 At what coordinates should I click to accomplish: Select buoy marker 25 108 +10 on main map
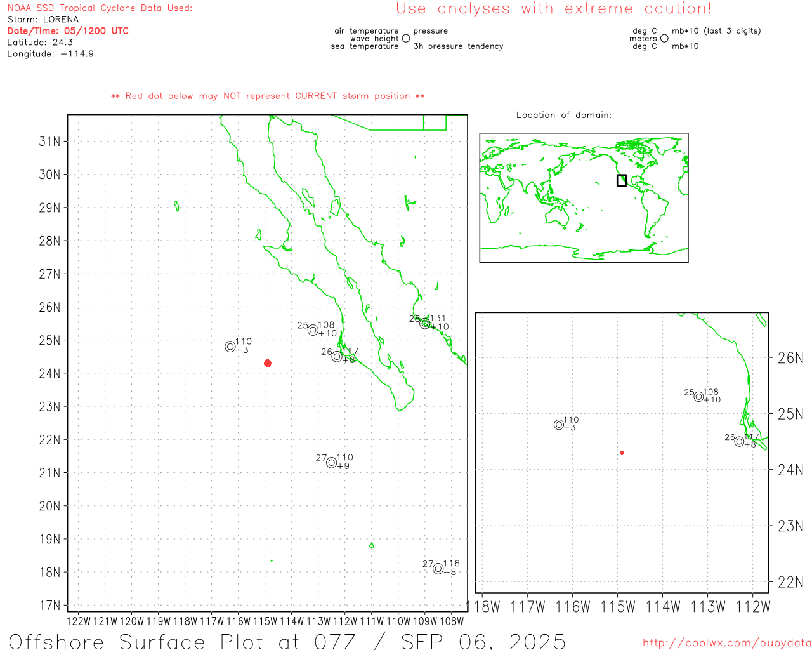pyautogui.click(x=313, y=330)
